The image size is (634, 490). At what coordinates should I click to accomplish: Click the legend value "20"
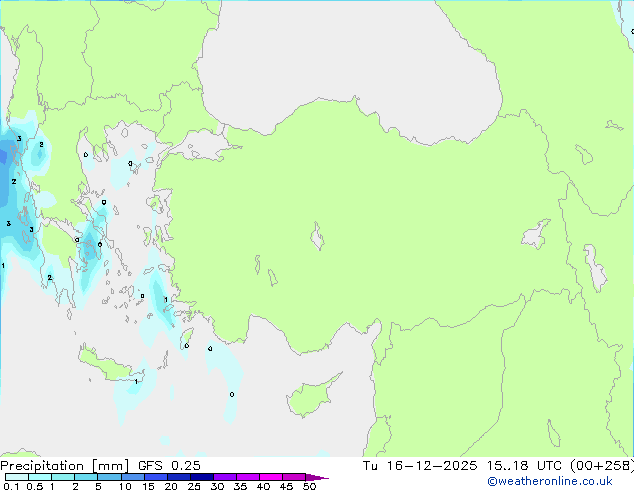171,486
